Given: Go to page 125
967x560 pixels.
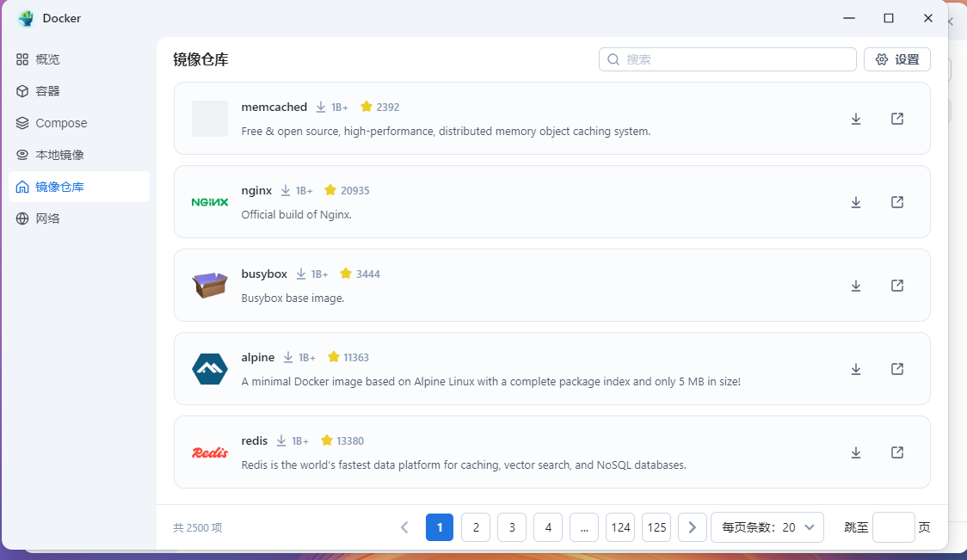Looking at the screenshot, I should (x=656, y=527).
